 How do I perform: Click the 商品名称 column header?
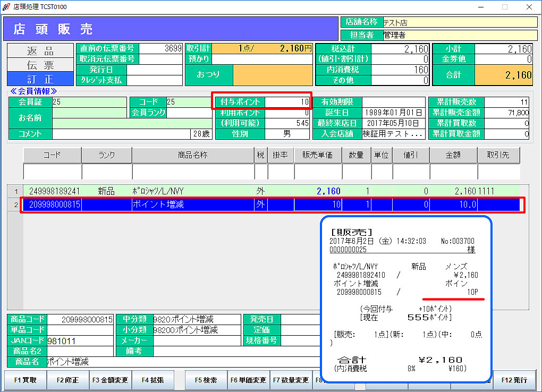point(192,155)
